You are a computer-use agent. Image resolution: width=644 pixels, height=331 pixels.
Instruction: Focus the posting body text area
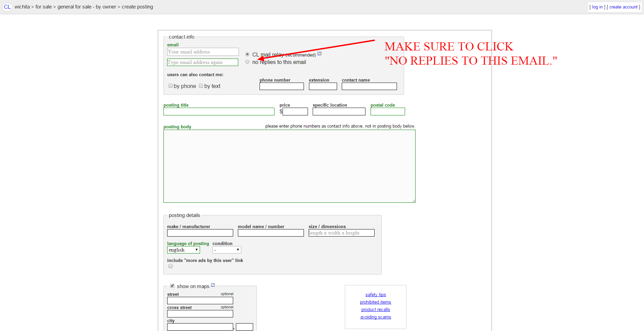click(289, 166)
